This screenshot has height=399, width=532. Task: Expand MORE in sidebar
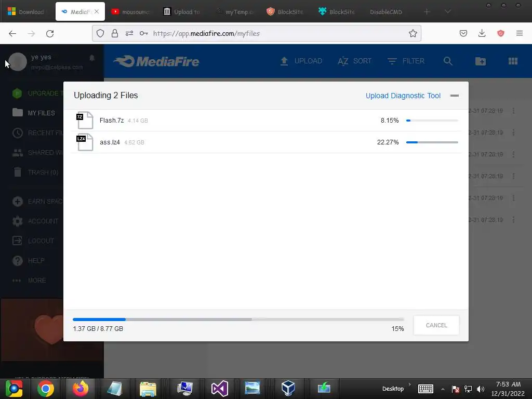tap(29, 281)
